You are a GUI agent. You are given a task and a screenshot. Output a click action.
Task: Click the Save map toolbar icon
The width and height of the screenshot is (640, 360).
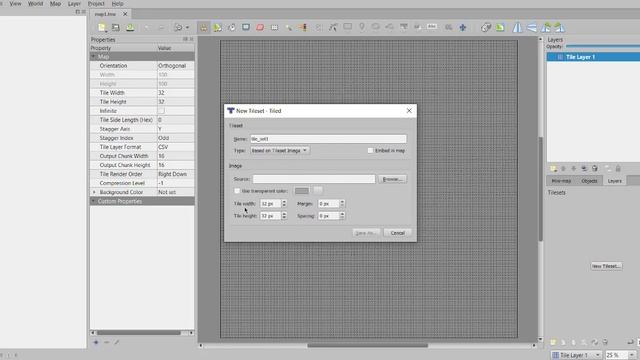tap(116, 27)
